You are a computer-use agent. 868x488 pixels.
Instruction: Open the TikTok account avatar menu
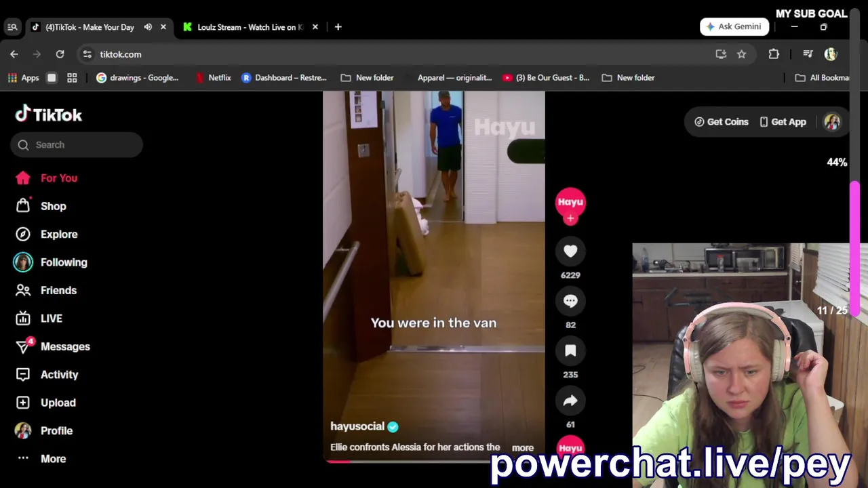coord(832,122)
